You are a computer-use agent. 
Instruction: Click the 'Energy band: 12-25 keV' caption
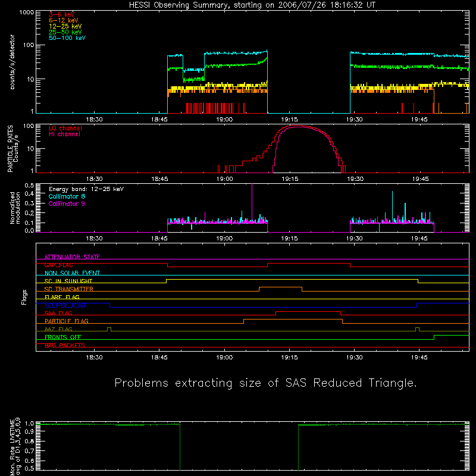[86, 189]
